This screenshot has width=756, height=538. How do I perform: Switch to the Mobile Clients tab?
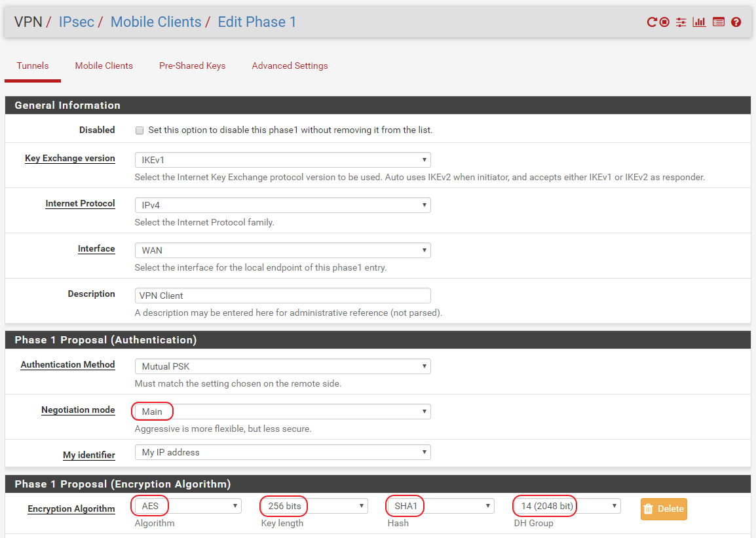[104, 66]
